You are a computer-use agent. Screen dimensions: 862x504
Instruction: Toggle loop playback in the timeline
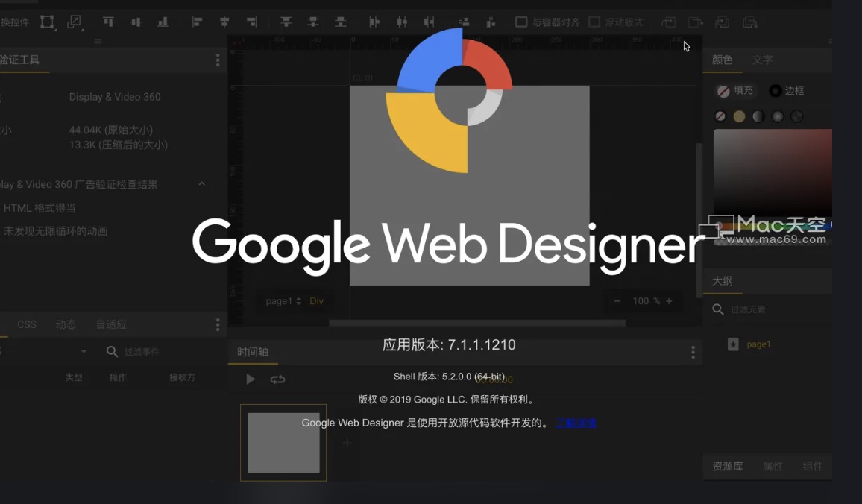[277, 379]
